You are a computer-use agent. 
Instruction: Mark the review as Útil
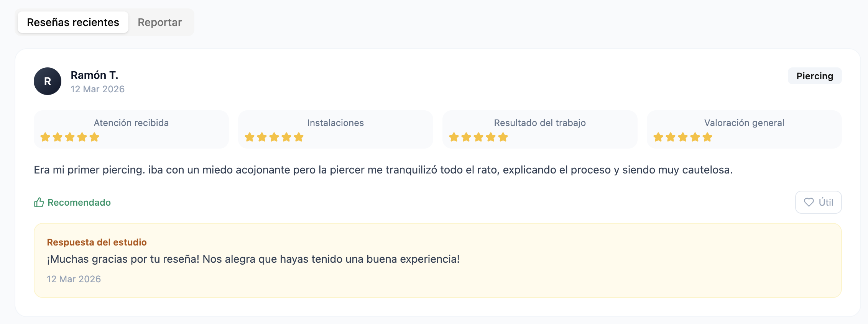point(818,202)
